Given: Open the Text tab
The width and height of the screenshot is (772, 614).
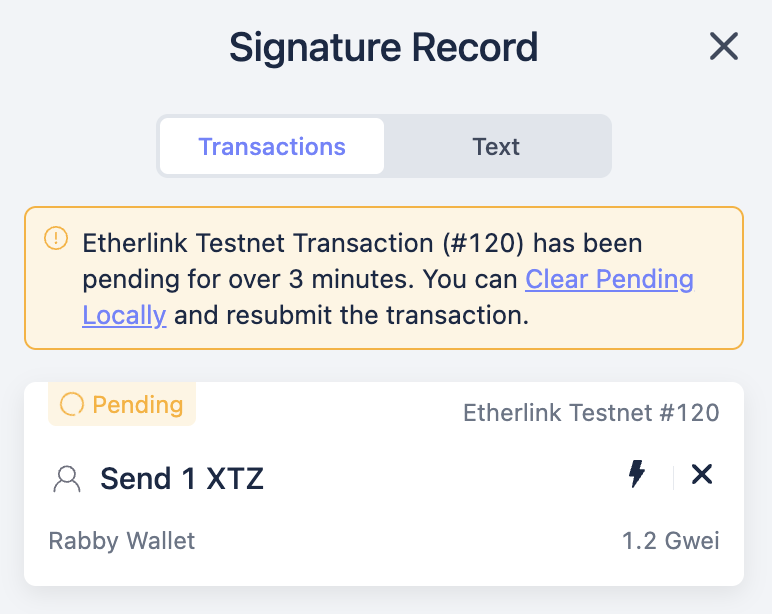Looking at the screenshot, I should click(496, 147).
